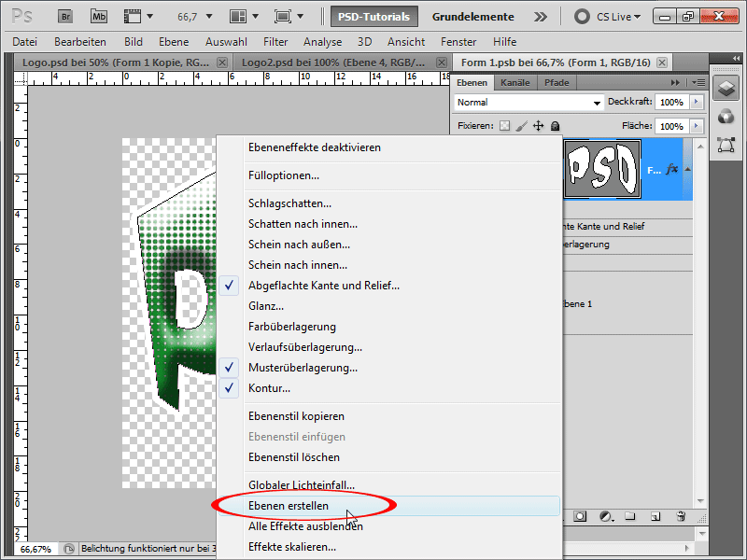This screenshot has height=560, width=747.
Task: Uncheck Musterüberlagerung effect
Action: coord(229,368)
